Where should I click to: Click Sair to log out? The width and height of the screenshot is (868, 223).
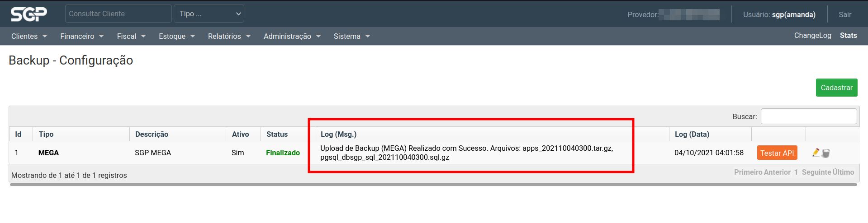coord(844,14)
